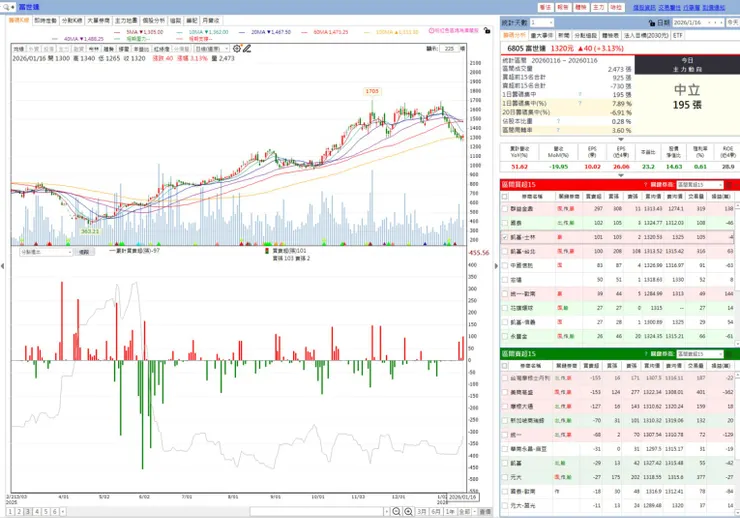The image size is (740, 518).
Task: Click help icon beside 區間周轉率
Action: (558, 130)
